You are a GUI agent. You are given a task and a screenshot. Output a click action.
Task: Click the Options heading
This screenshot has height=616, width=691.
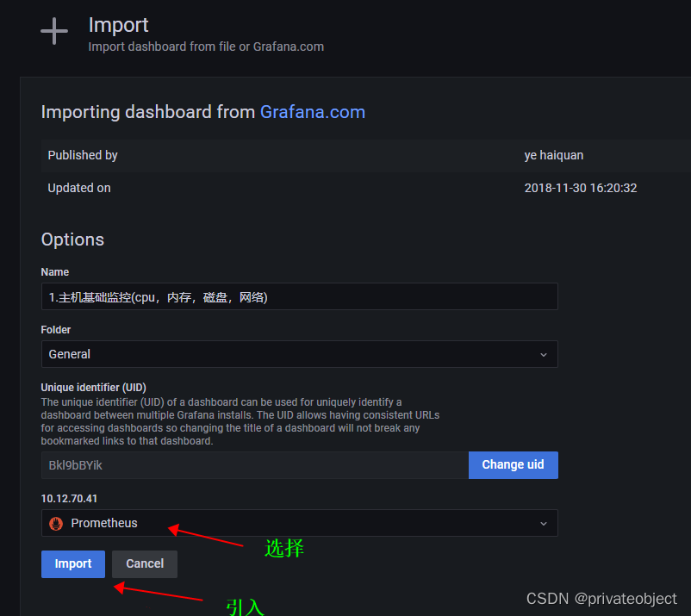point(72,240)
